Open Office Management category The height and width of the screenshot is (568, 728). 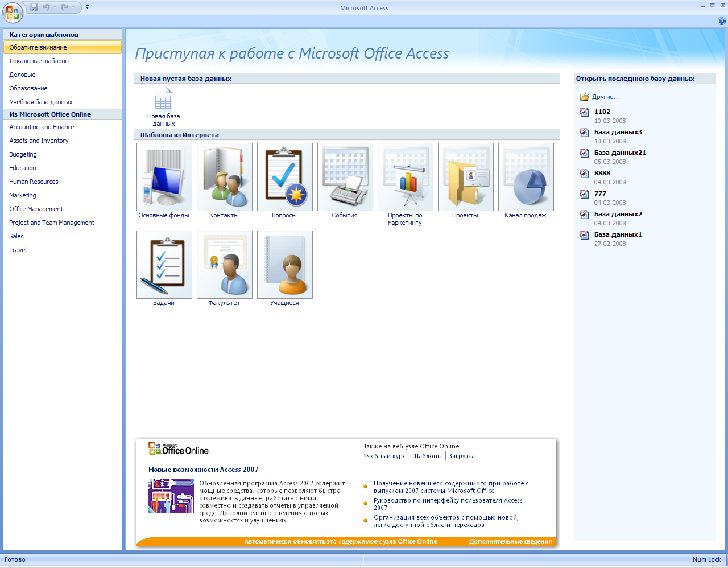[63, 209]
